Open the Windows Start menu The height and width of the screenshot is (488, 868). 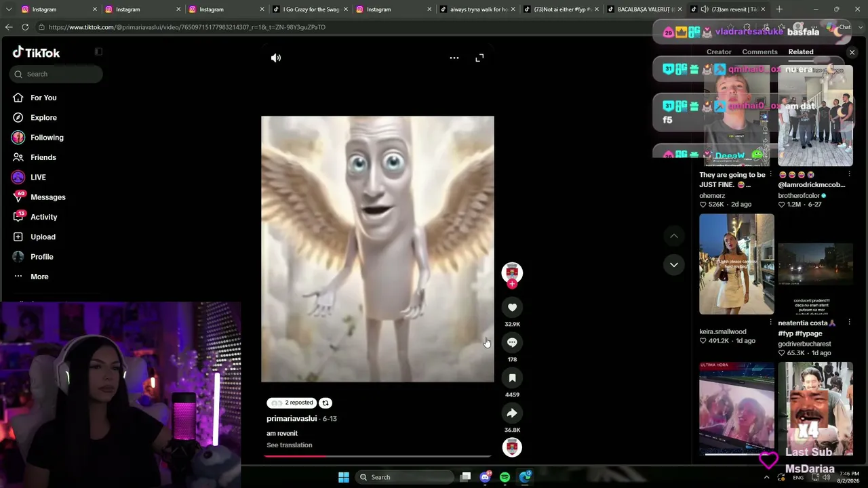344,477
